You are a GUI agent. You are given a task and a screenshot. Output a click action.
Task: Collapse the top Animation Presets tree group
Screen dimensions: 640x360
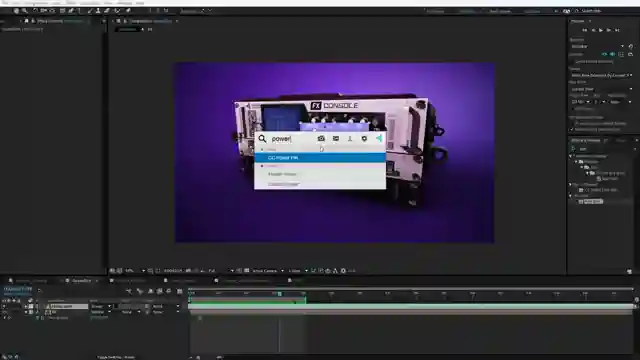point(571,156)
